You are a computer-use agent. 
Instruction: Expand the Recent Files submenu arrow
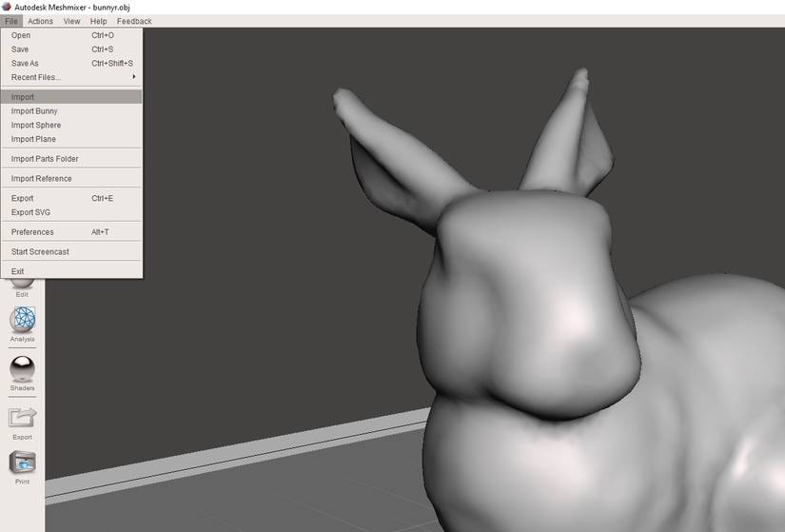[133, 77]
